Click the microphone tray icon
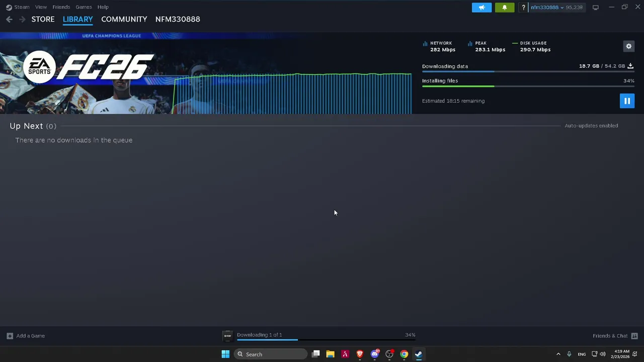The width and height of the screenshot is (644, 362). pyautogui.click(x=569, y=354)
